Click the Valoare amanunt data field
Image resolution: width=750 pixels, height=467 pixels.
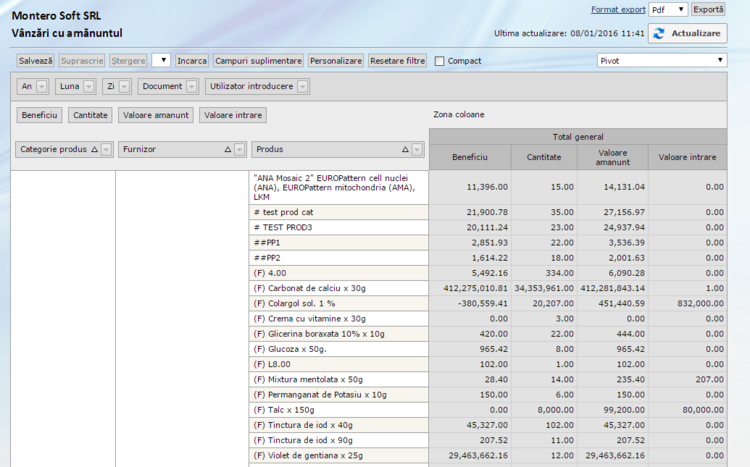click(x=155, y=115)
